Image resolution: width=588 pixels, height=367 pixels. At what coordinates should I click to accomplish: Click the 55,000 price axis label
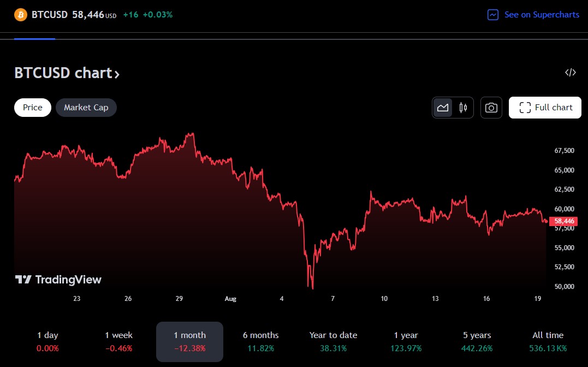565,247
